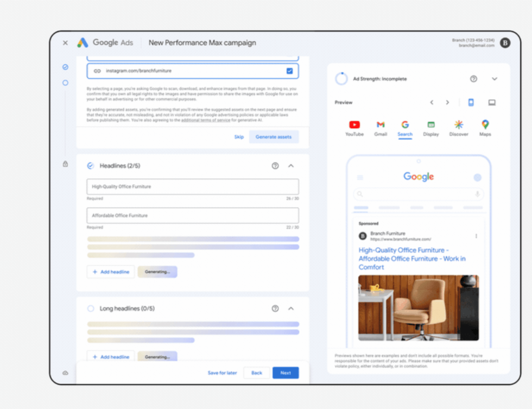Screen dimensions: 532x409
Task: Click the 'New Performance Max campaign' title
Action: tap(202, 43)
